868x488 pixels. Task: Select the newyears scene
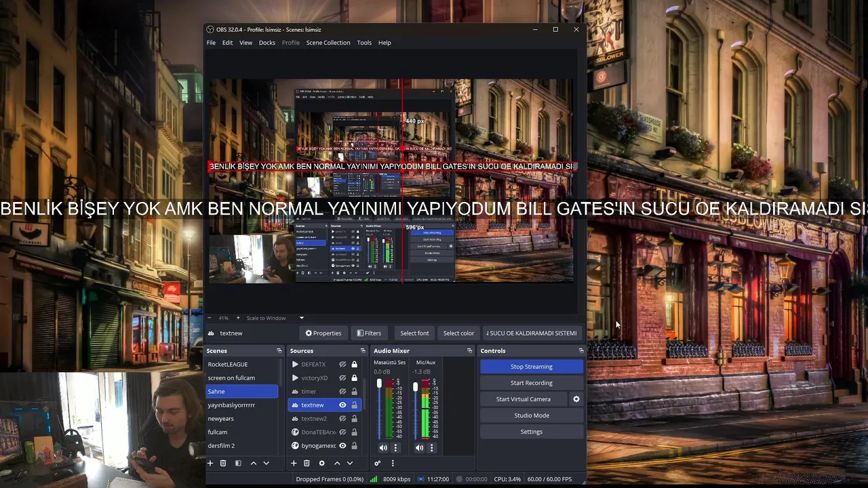pos(242,418)
